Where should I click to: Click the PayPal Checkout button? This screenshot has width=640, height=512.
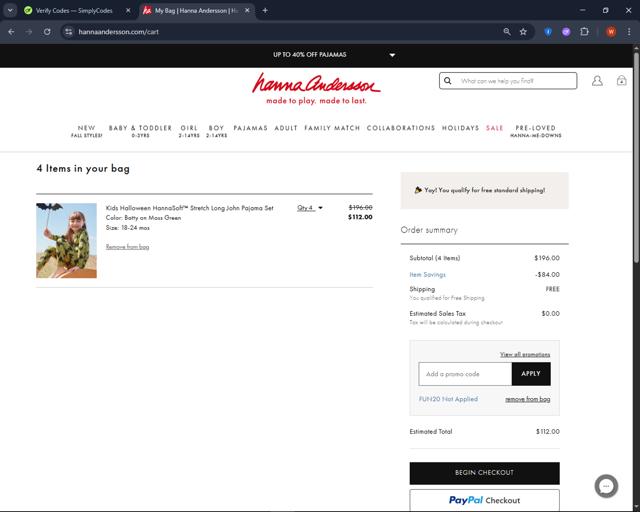[x=484, y=500]
